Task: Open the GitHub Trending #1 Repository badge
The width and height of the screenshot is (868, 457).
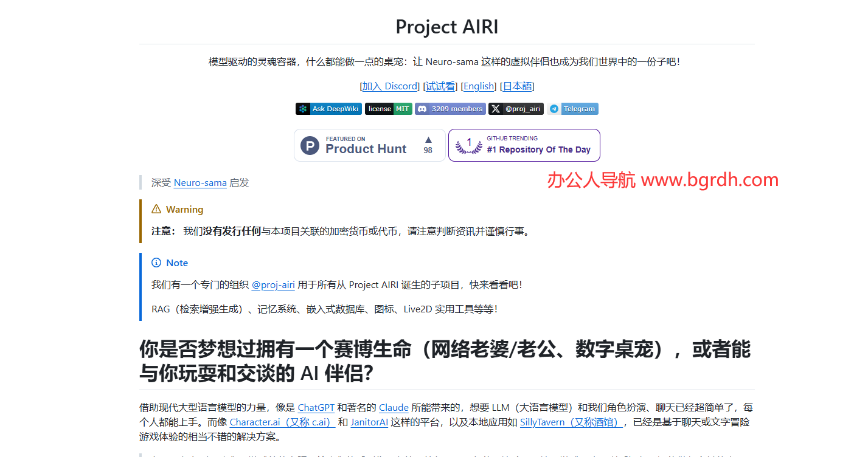Action: [524, 145]
